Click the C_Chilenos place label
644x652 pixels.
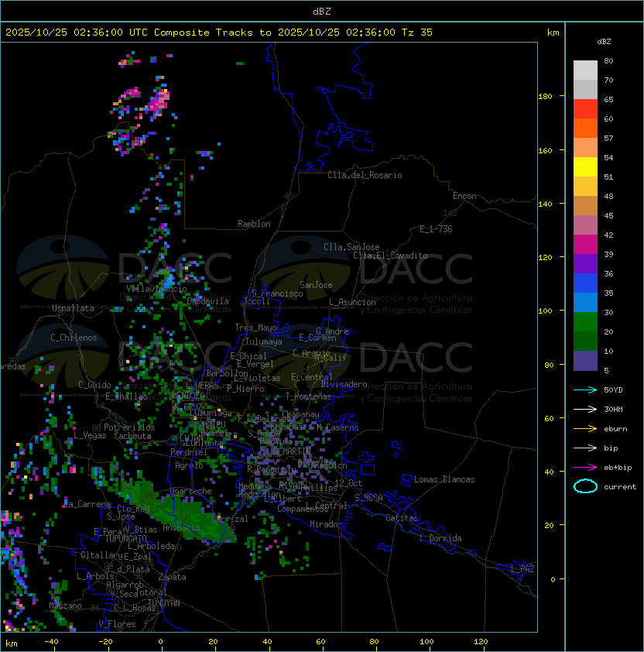click(74, 338)
